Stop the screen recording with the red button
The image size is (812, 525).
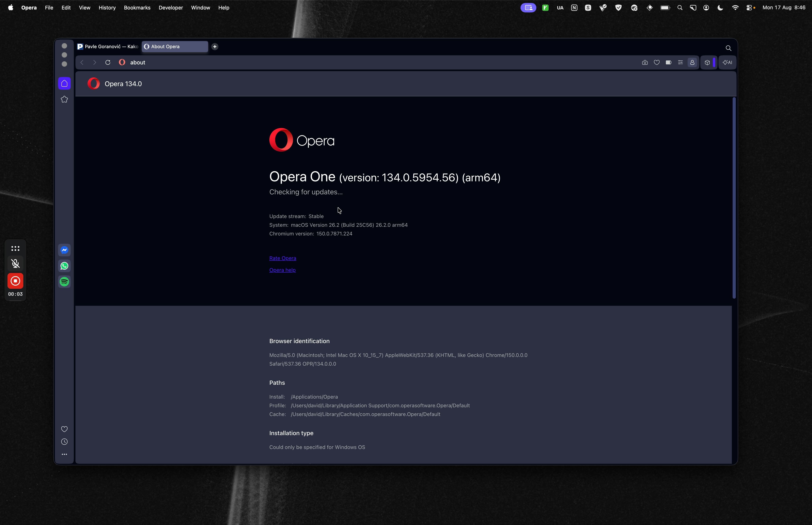[x=15, y=281]
